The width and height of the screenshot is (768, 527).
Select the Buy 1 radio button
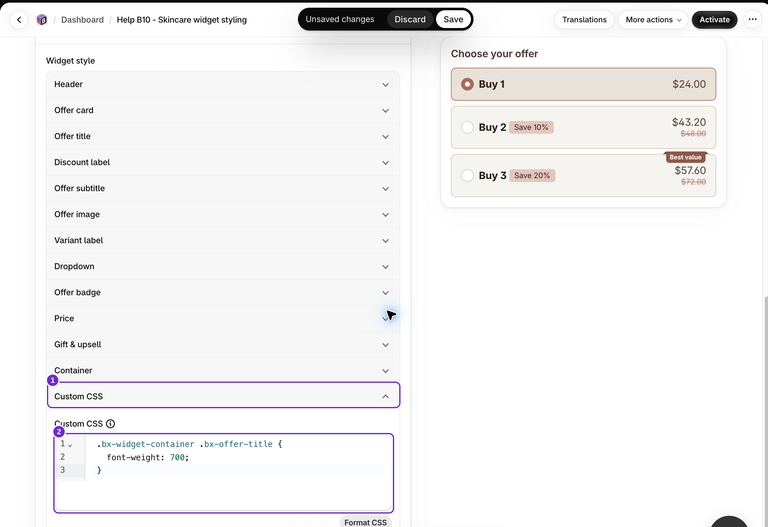tap(467, 84)
